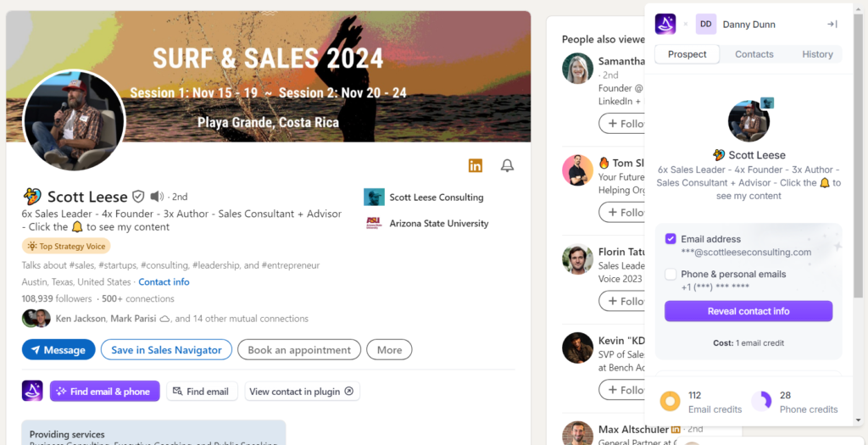868x445 pixels.
Task: Open the Scott Leese Consulting link
Action: click(x=437, y=197)
